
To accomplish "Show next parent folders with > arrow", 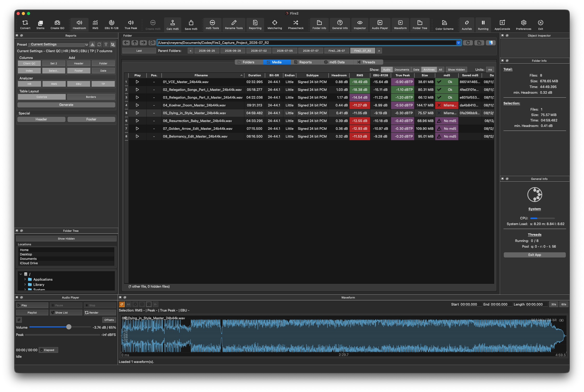I will point(379,51).
